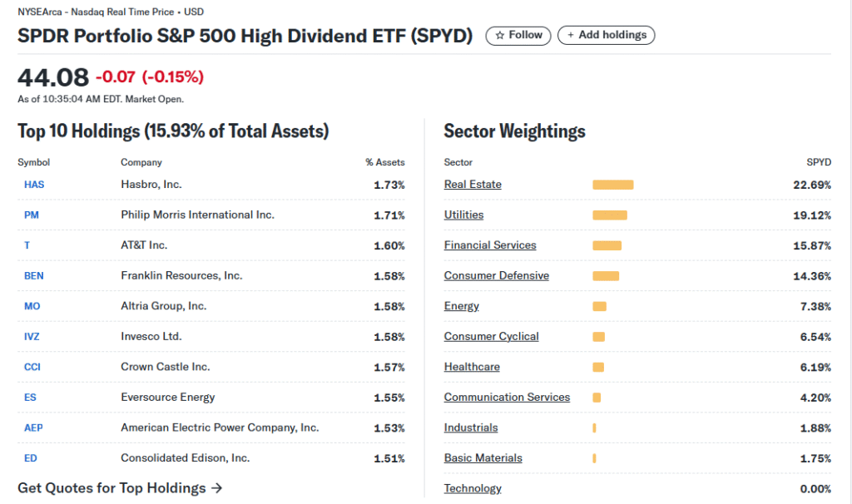Click the MO ticker symbol
852x504 pixels.
pyautogui.click(x=32, y=306)
